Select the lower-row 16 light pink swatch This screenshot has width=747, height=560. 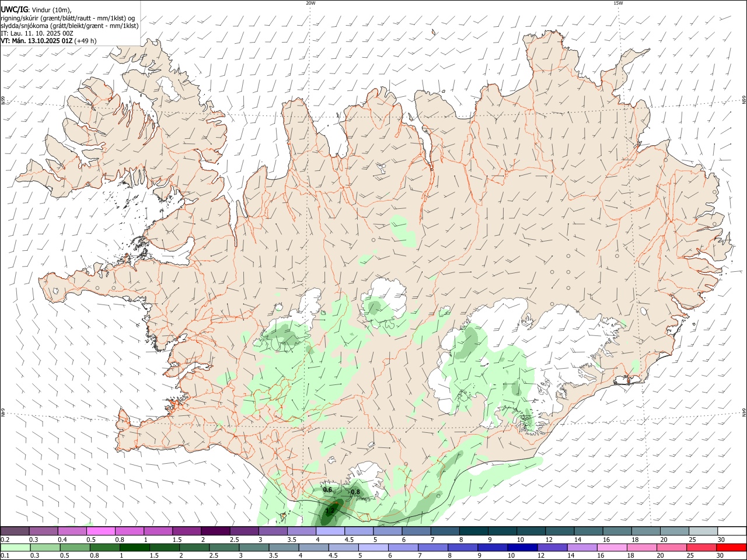(612, 548)
